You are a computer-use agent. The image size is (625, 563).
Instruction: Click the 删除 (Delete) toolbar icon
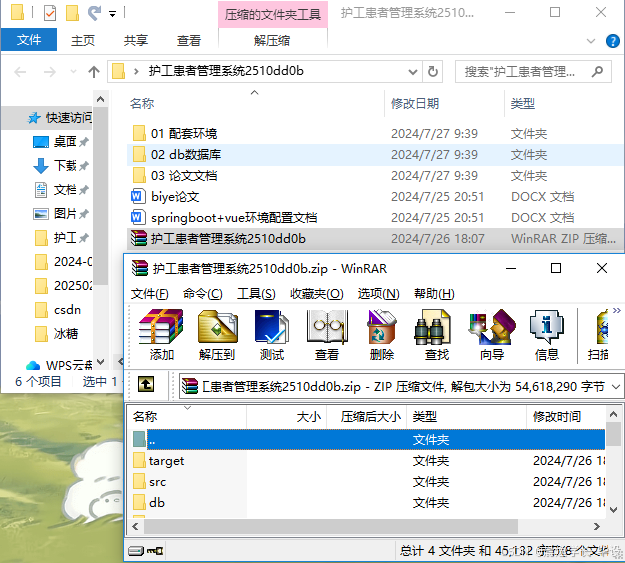[x=381, y=327]
